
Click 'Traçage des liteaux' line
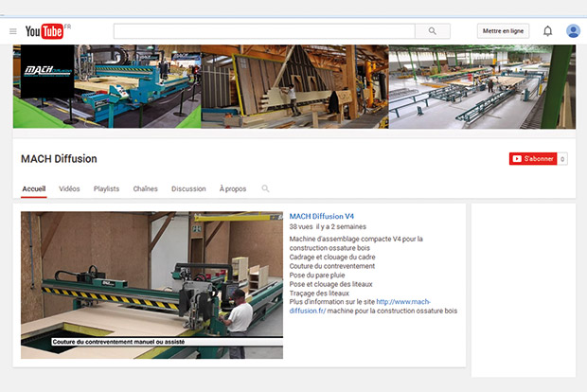click(x=319, y=294)
